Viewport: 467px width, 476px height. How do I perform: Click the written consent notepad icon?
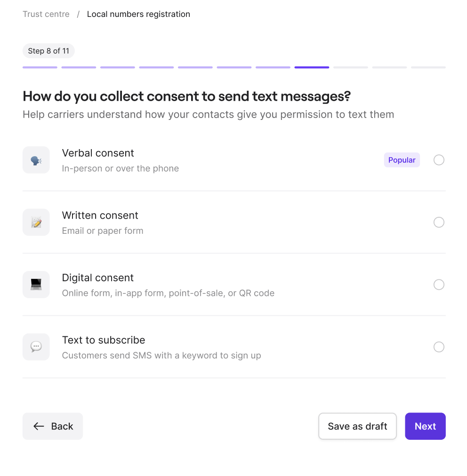36,222
